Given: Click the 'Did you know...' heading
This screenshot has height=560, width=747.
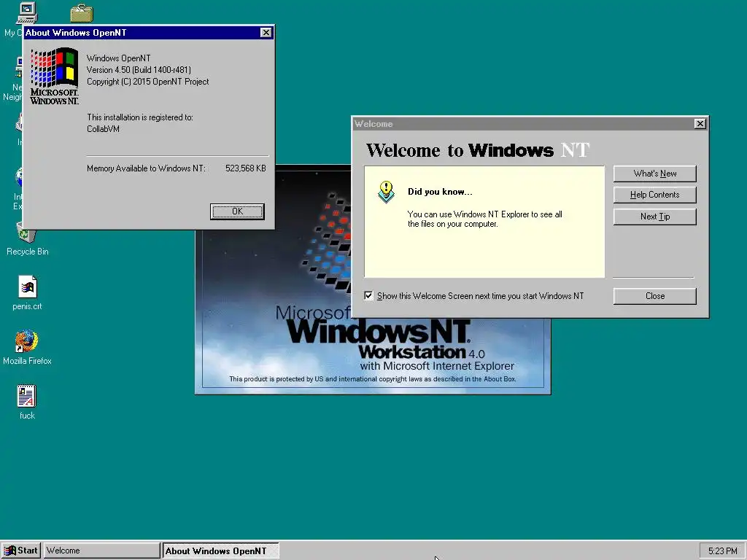Looking at the screenshot, I should point(440,192).
